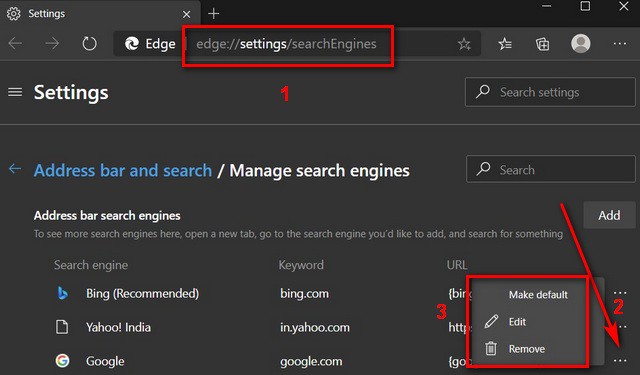Click the Edge logo site info

[149, 44]
